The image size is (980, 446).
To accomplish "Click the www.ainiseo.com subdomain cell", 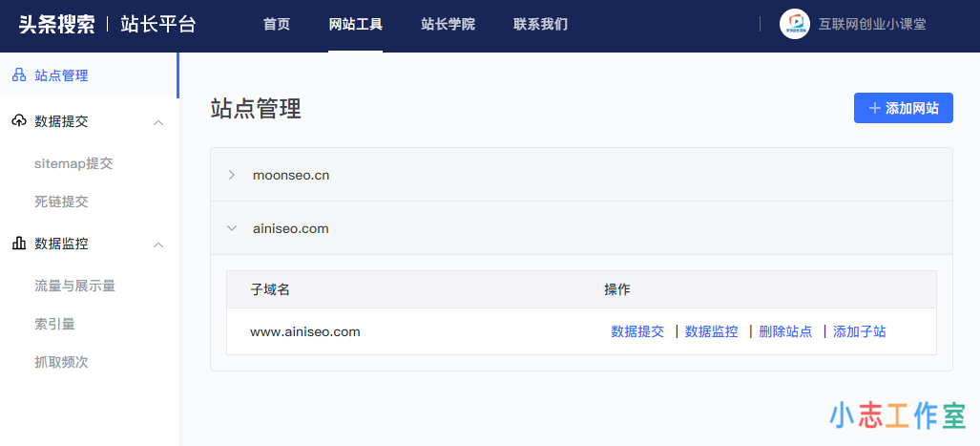I will pos(305,331).
